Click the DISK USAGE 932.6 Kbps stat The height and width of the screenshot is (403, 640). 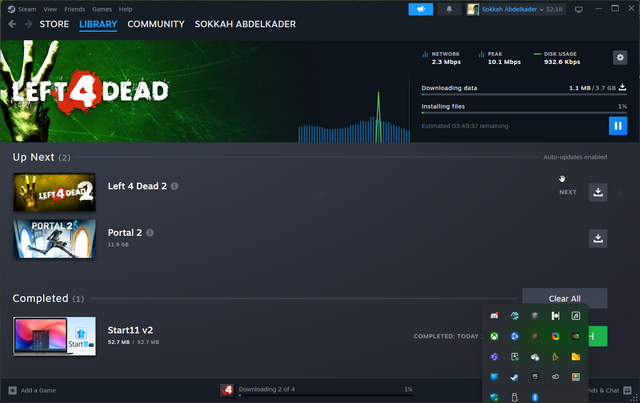(557, 58)
